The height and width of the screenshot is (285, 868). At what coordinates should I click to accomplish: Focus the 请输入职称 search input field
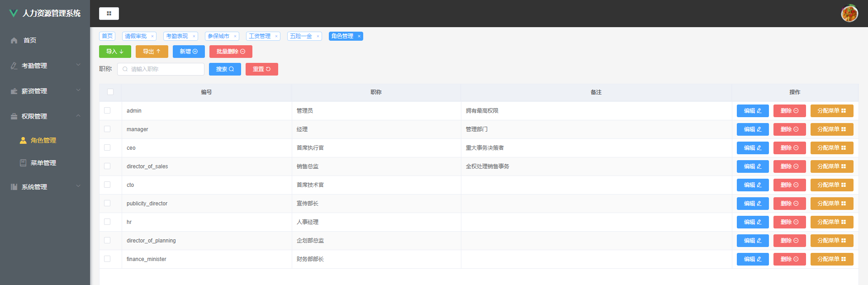(161, 69)
